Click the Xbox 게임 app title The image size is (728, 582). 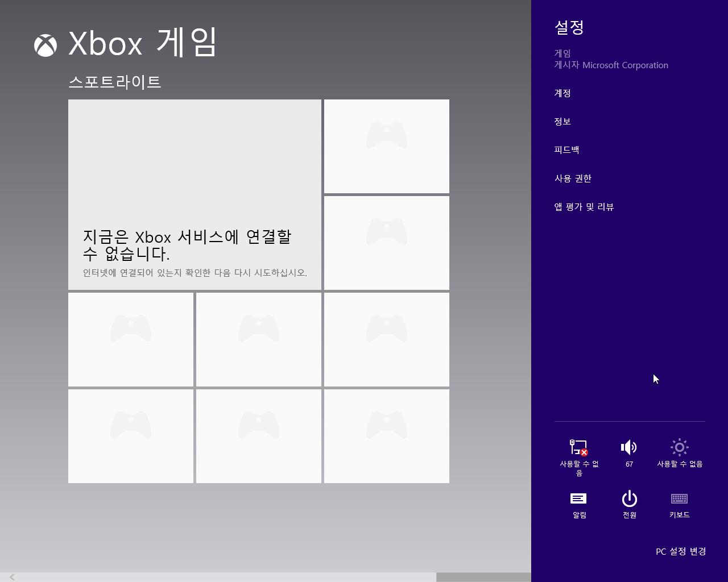[143, 43]
